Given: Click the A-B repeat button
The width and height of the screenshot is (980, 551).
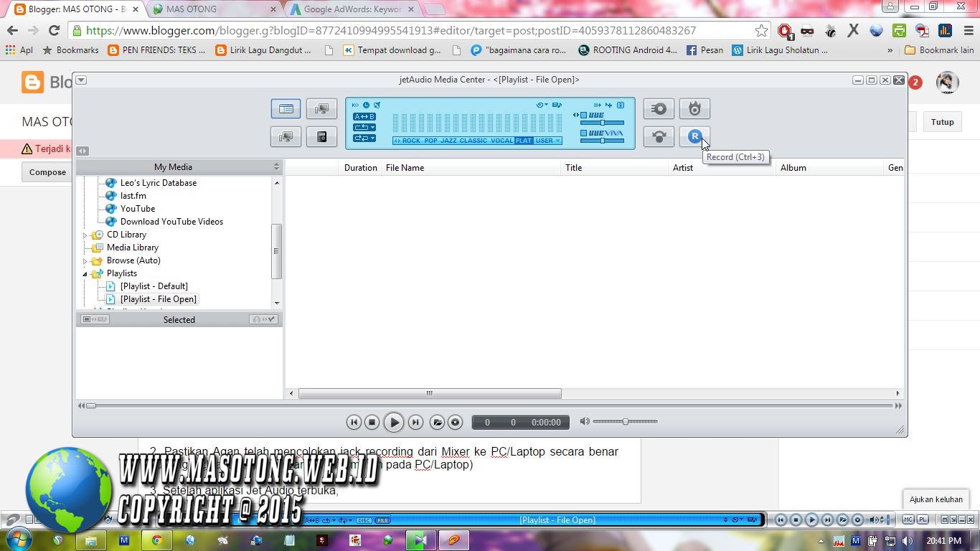Looking at the screenshot, I should [x=364, y=116].
